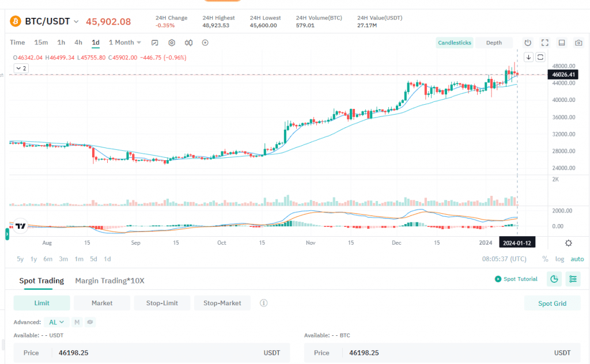Open the Spot Tutorial link
590x364 pixels.
(x=516, y=279)
